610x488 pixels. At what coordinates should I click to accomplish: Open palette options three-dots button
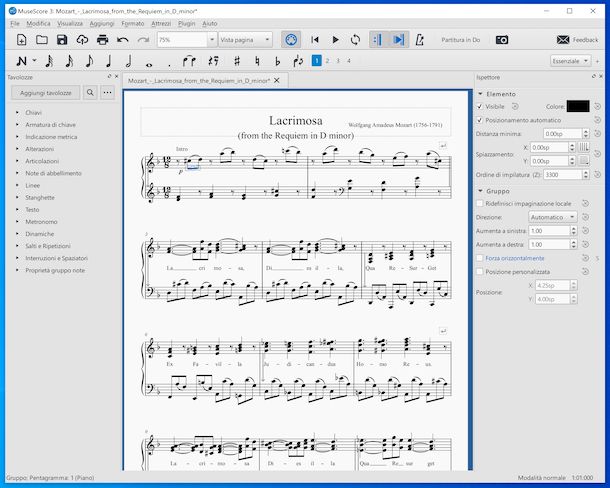pos(108,93)
